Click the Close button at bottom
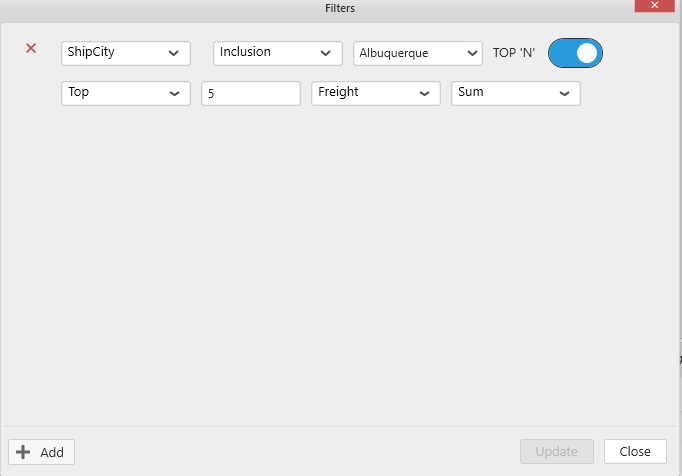682x476 pixels. (635, 452)
